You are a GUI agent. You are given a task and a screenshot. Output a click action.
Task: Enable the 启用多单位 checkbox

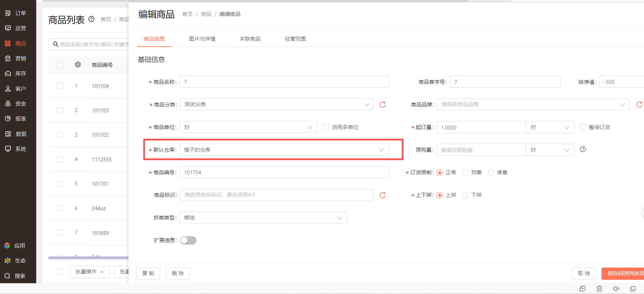[x=326, y=127]
